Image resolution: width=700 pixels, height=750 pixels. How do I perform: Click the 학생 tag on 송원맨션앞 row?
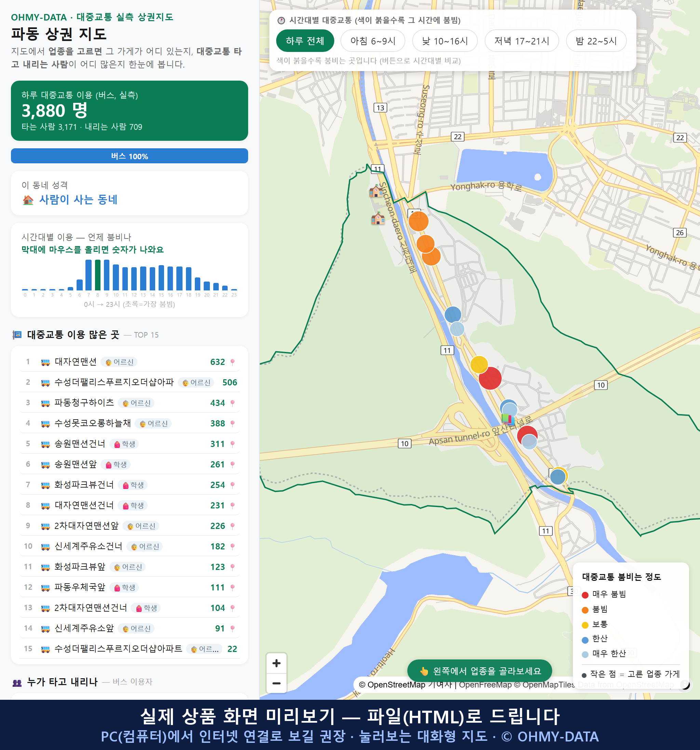(116, 464)
